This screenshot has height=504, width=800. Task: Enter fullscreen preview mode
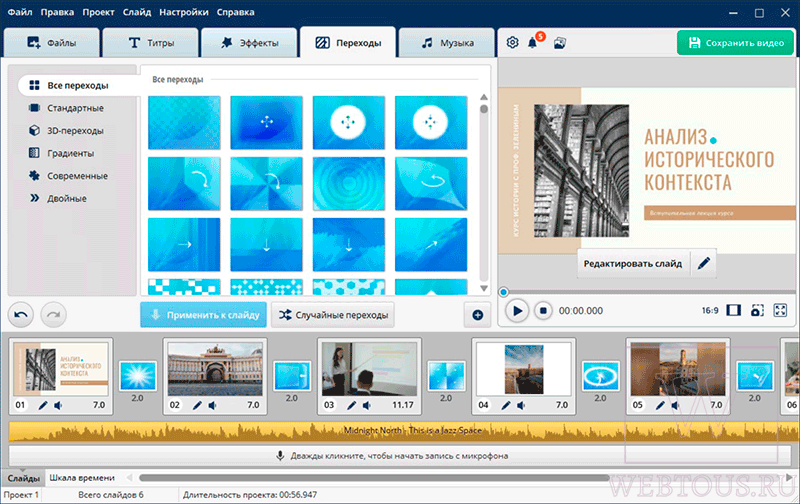[780, 310]
